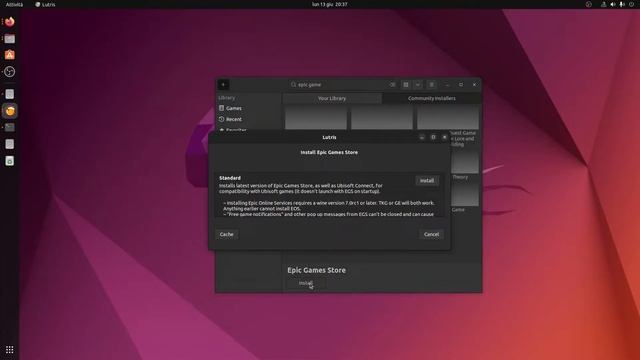Click the 'Epic Games Store' bottom panel title
This screenshot has width=640, height=360.
pyautogui.click(x=316, y=270)
